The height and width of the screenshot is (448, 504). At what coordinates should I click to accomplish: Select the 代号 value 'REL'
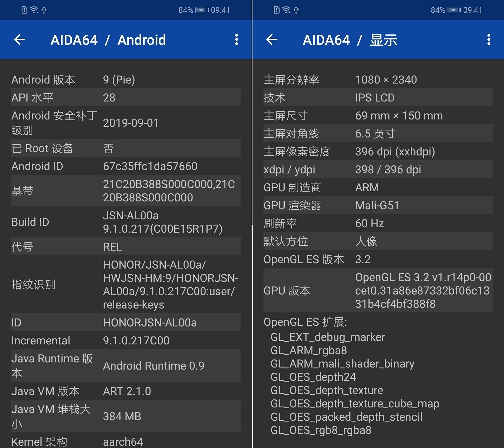point(113,247)
